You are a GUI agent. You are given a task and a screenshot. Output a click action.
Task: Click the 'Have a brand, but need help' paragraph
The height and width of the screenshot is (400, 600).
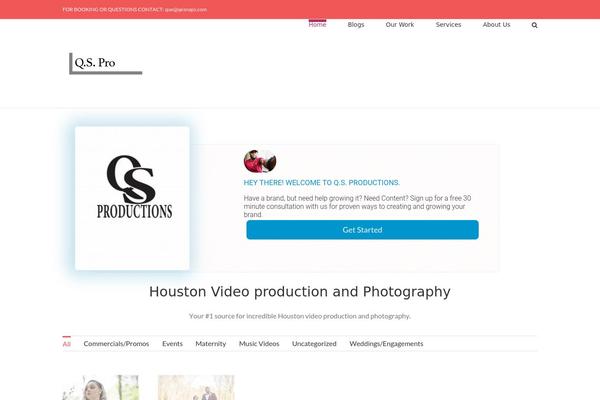[357, 206]
